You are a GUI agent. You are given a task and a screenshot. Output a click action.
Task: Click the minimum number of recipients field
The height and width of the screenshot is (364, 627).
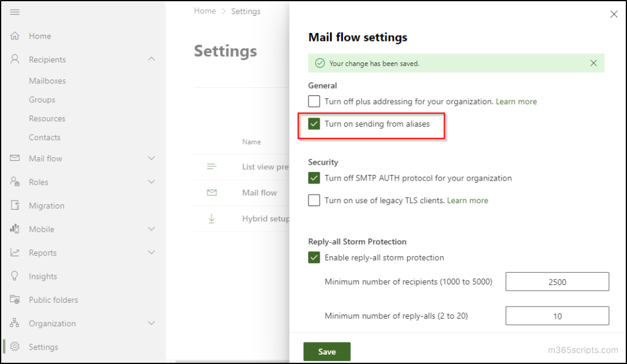pos(557,281)
